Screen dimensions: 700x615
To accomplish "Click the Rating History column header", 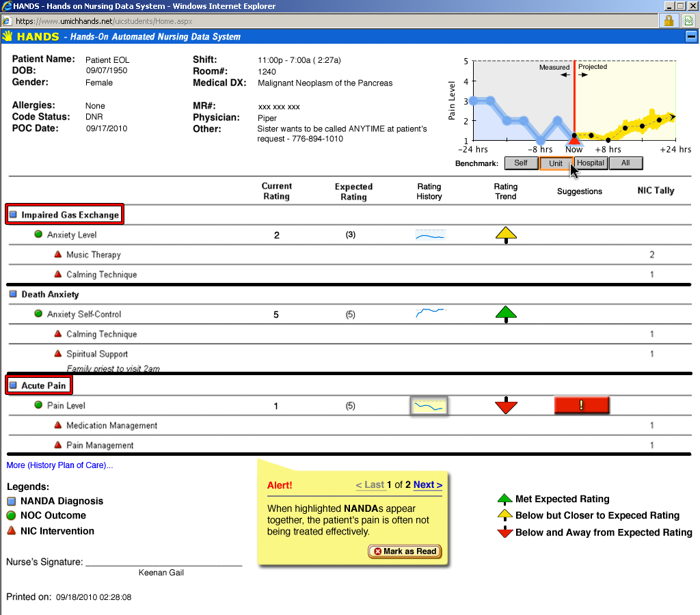I will click(429, 191).
